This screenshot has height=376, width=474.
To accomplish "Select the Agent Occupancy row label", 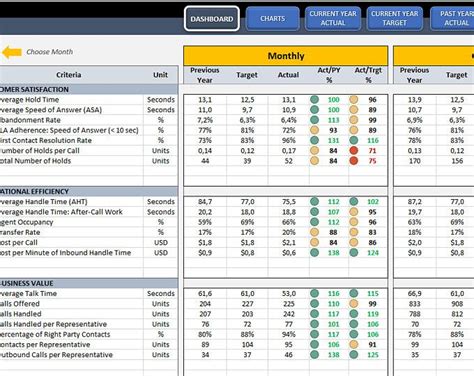I will (27, 222).
